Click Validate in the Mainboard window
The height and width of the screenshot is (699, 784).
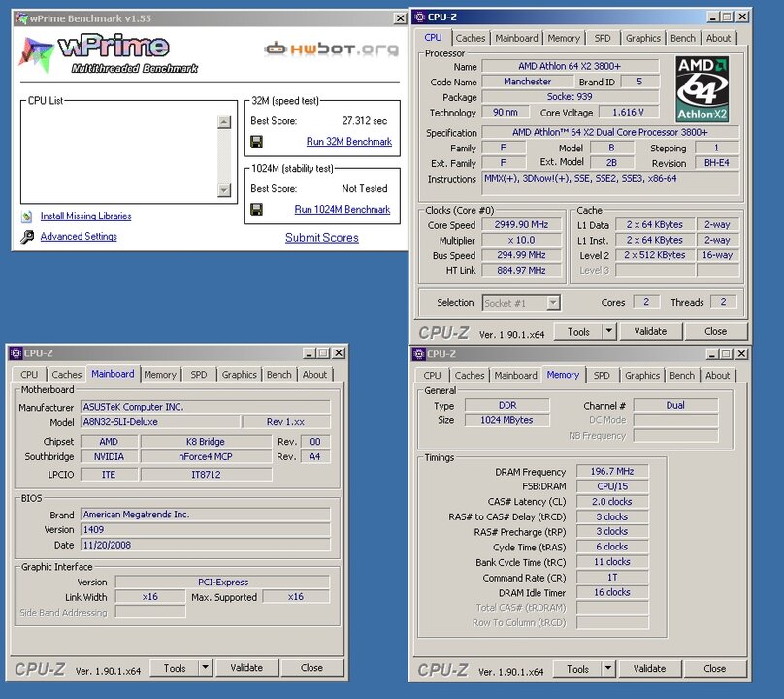click(246, 668)
